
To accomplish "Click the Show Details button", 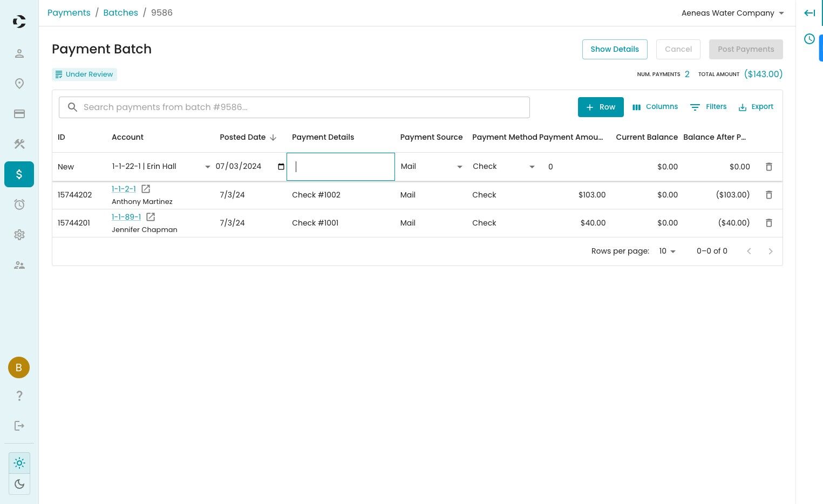I will pos(614,49).
